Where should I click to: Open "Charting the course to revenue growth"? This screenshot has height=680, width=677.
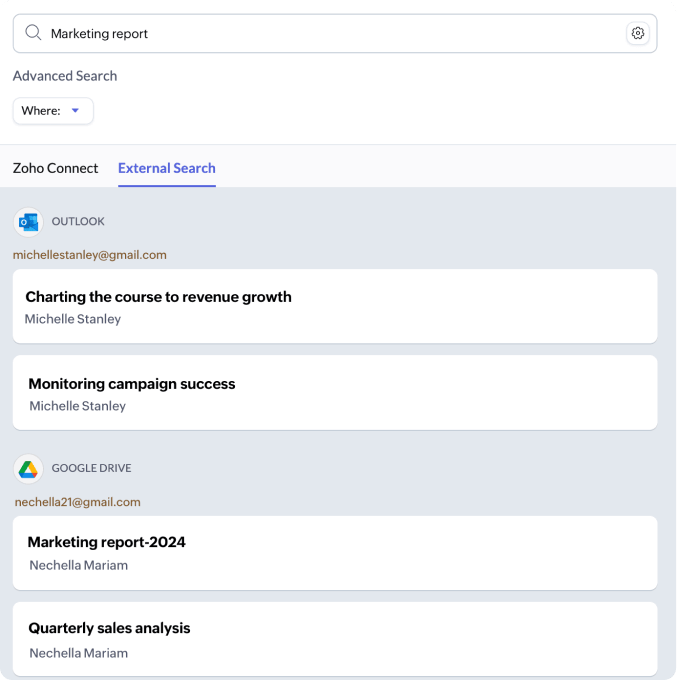point(158,297)
